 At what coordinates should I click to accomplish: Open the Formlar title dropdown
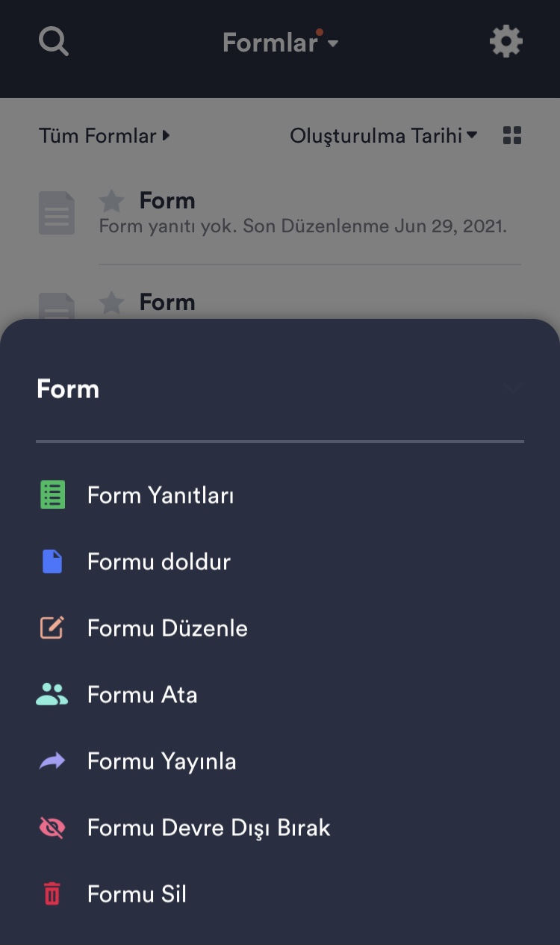[280, 43]
